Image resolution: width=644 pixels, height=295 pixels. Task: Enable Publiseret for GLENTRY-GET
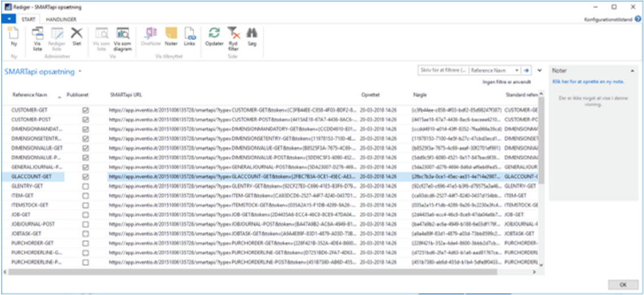[x=86, y=186]
